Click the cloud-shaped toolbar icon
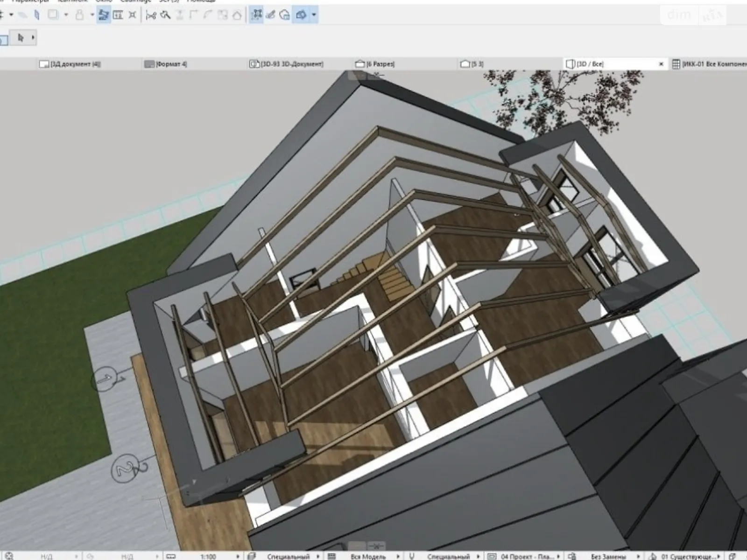Screen dimensions: 747x560 pyautogui.click(x=284, y=15)
